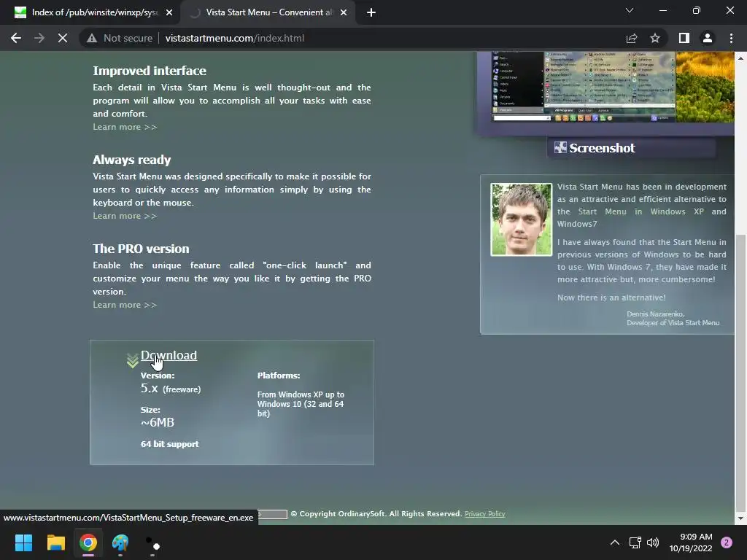
Task: Stop loading the page
Action: pos(63,38)
